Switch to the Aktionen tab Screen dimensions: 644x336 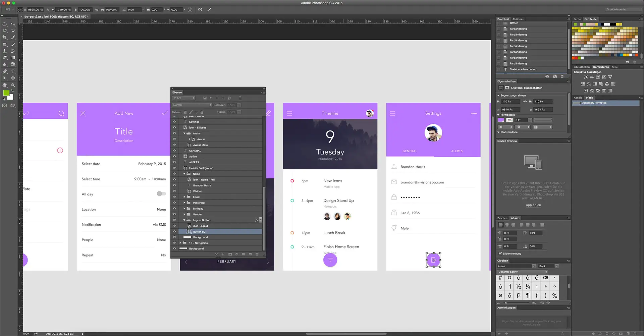pos(518,19)
